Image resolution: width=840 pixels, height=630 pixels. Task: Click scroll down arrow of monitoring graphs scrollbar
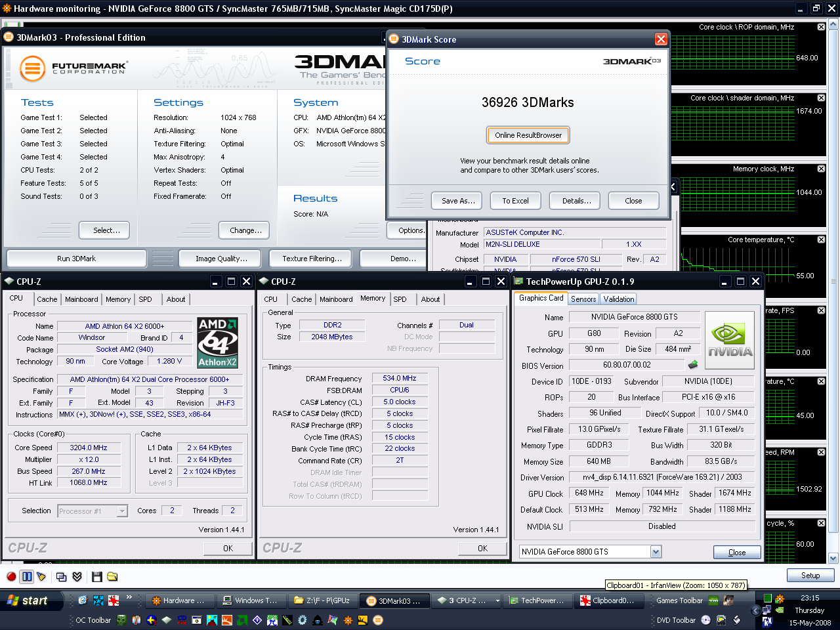[x=833, y=558]
